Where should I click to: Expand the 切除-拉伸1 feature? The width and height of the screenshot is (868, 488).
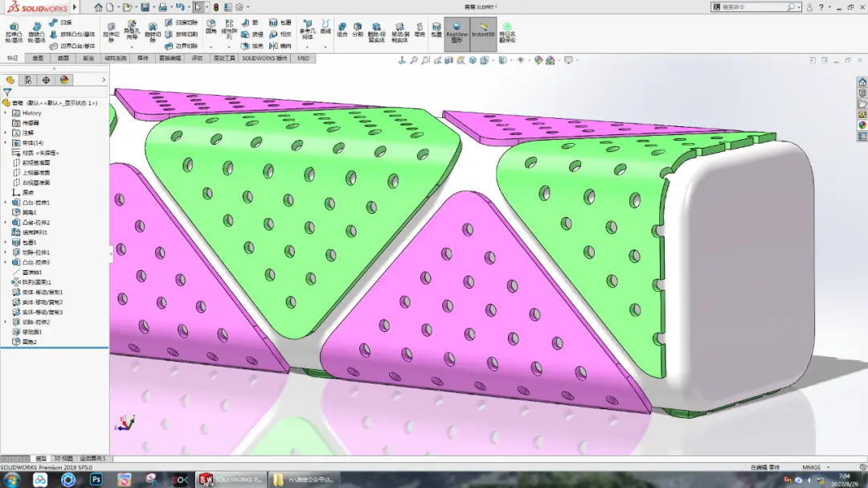[6, 252]
